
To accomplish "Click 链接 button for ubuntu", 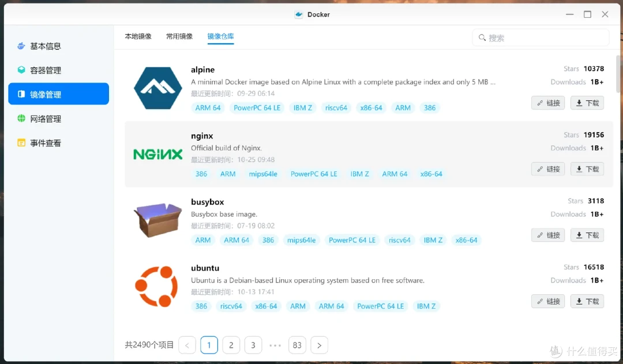I will pyautogui.click(x=548, y=301).
